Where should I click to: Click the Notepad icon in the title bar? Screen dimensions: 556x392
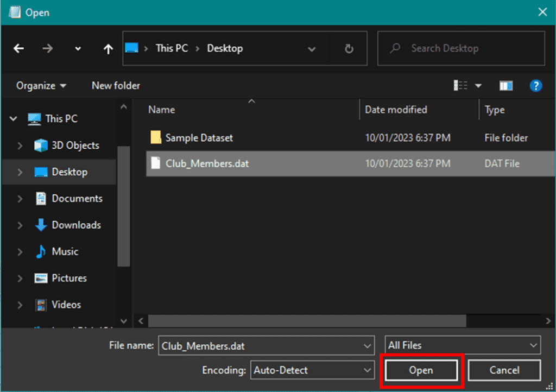coord(14,11)
